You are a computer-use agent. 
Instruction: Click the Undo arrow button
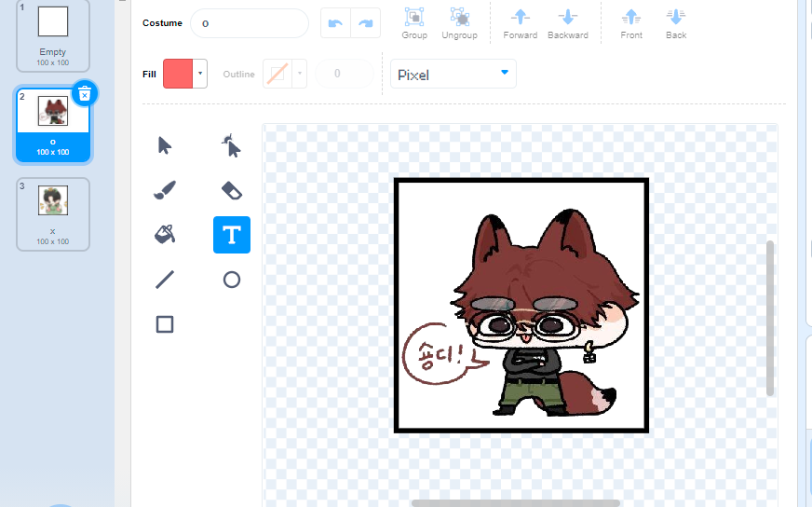coord(335,23)
